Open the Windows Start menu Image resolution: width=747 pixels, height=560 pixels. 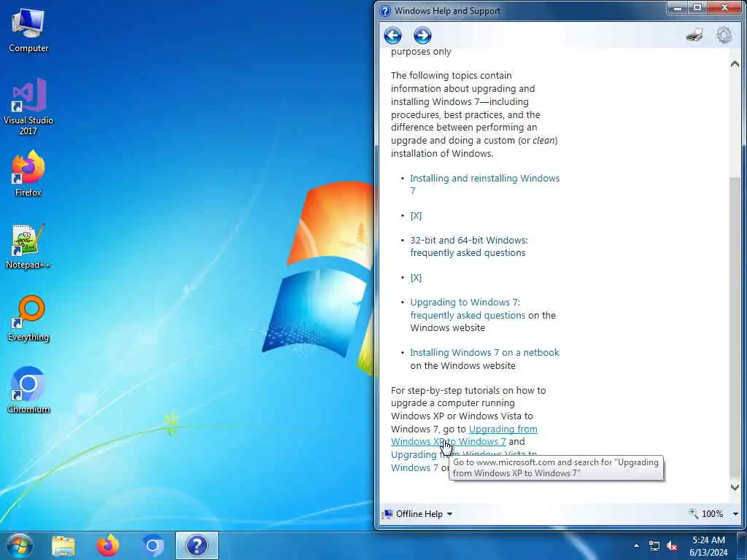coord(20,545)
